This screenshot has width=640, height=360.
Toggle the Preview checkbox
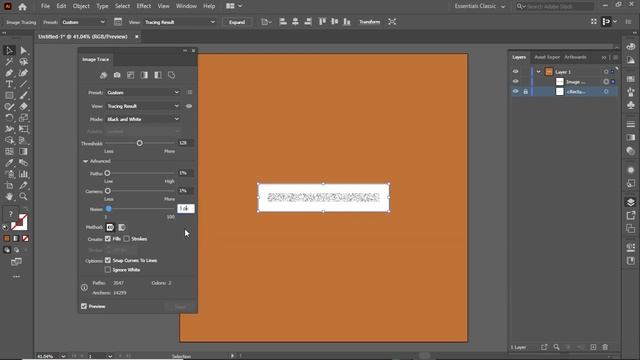84,306
